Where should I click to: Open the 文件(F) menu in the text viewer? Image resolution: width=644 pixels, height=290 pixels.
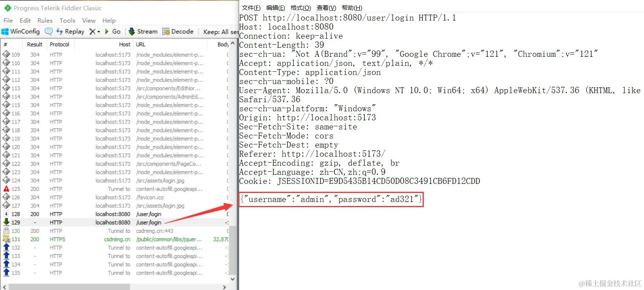tap(251, 8)
